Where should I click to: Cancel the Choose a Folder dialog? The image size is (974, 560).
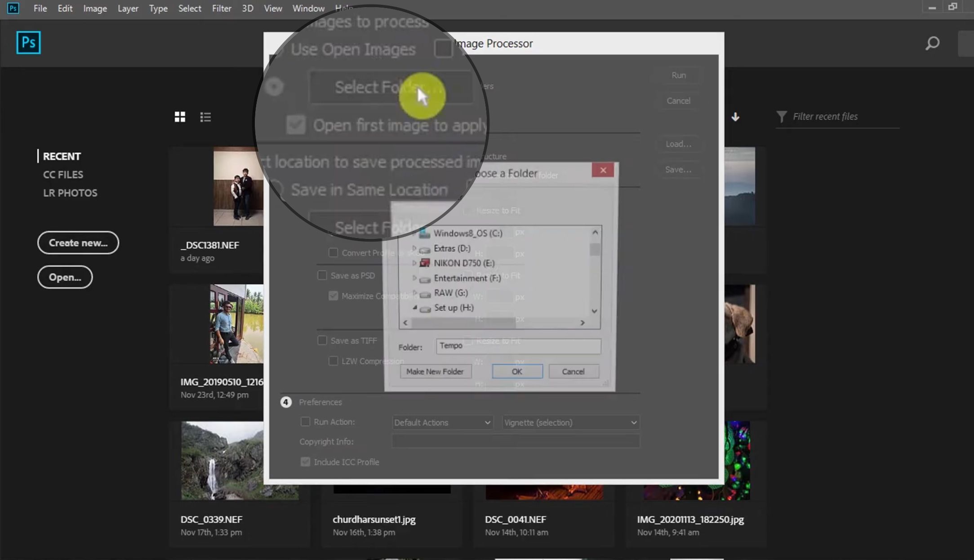573,371
